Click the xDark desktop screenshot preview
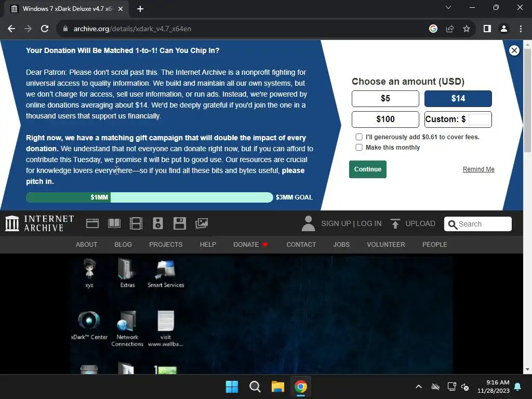 pos(262,314)
